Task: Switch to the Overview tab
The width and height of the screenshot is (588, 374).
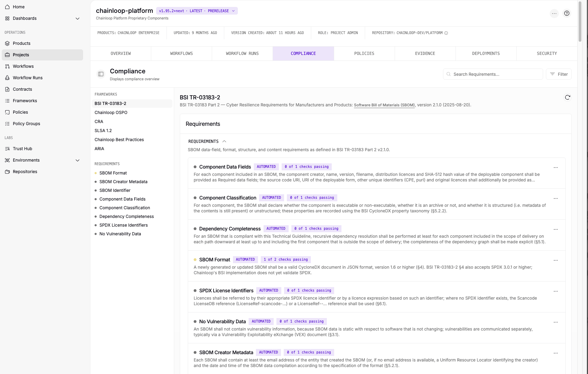Action: point(121,54)
